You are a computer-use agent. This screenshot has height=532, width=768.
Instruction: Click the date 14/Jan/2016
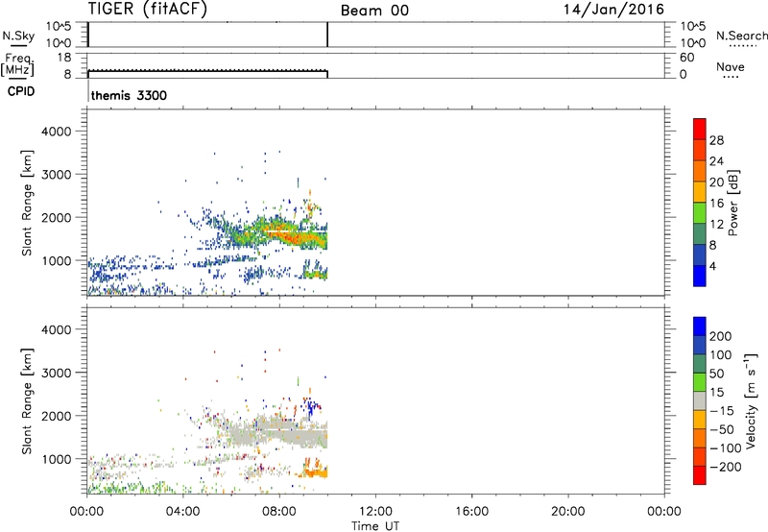click(x=613, y=10)
